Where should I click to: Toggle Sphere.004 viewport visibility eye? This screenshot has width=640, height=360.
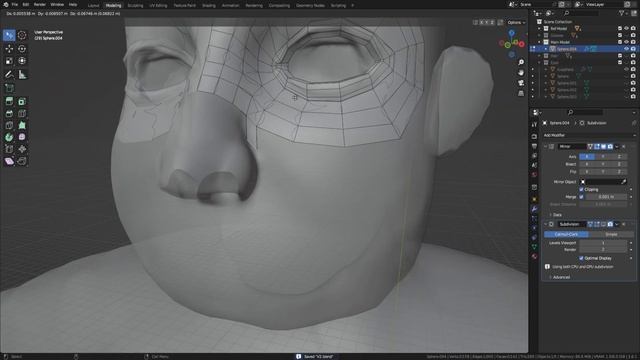tap(626, 49)
